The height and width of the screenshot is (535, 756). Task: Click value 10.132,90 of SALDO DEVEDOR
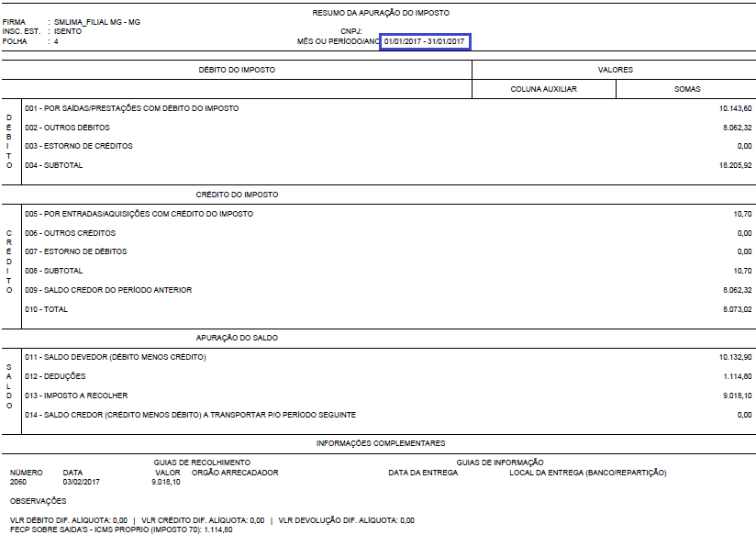coord(735,358)
